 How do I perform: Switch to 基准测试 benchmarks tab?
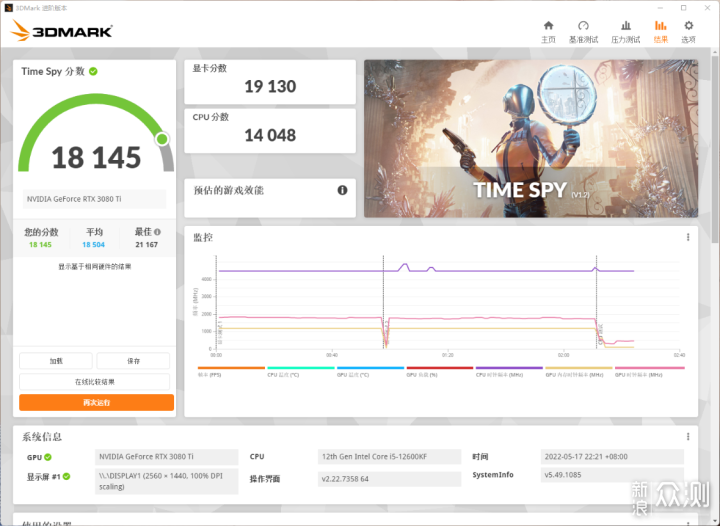tap(583, 32)
